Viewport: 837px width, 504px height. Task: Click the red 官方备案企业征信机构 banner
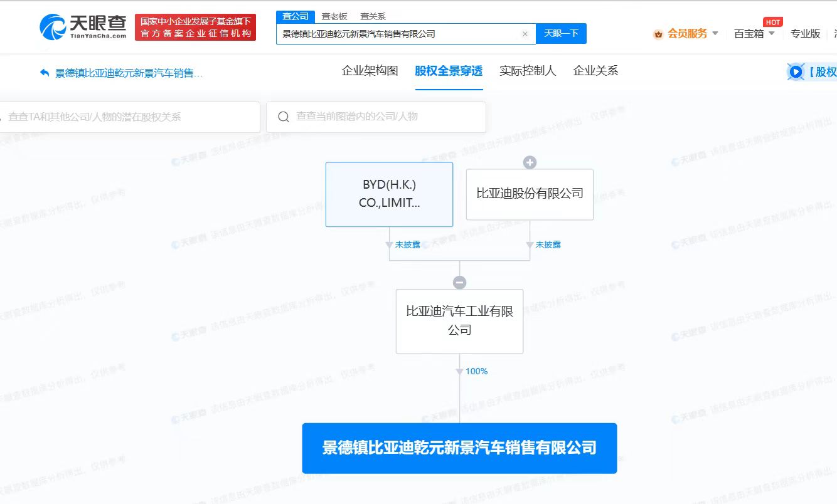pyautogui.click(x=196, y=28)
